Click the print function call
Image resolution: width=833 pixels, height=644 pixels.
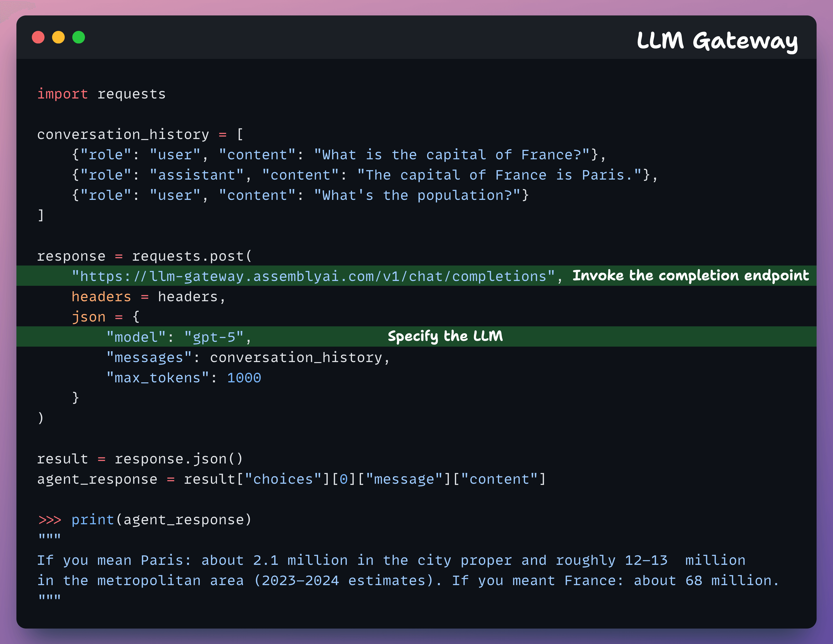coord(93,520)
